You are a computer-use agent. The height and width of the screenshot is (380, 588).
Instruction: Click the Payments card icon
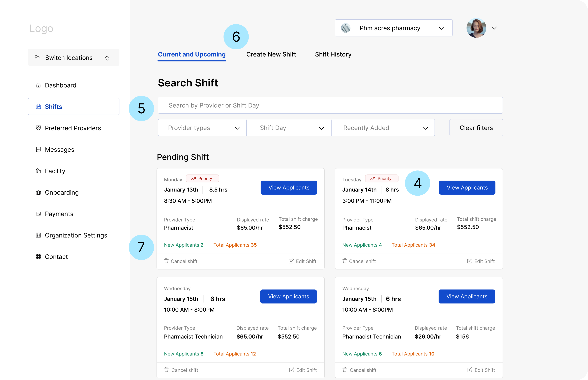tap(38, 214)
